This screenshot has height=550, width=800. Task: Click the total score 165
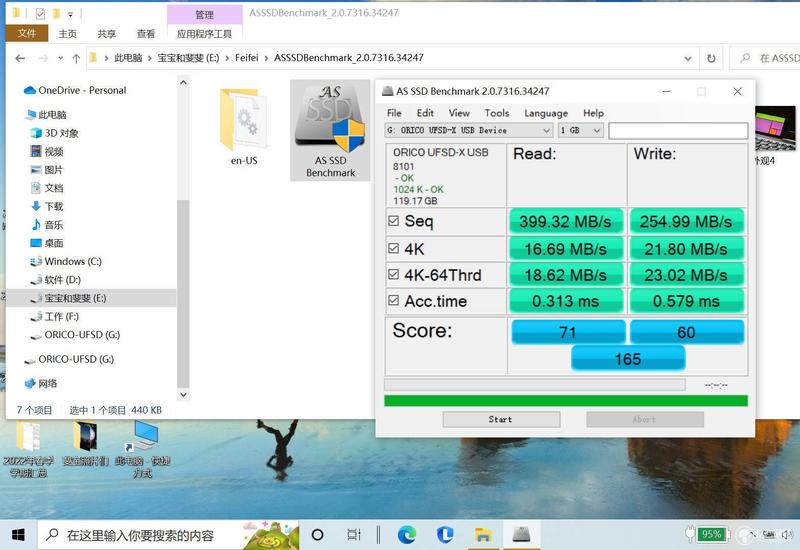pos(628,358)
